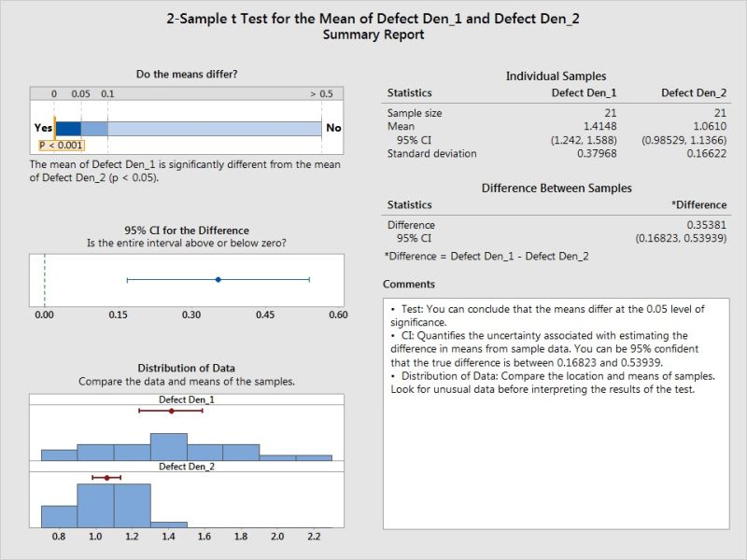Click the Defect Den_1 mean marker dot

click(x=171, y=411)
